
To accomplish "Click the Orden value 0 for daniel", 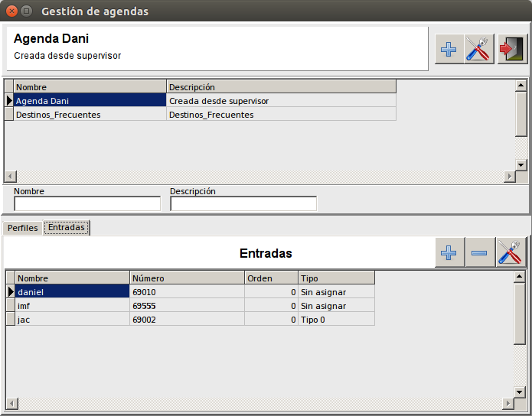I will click(x=272, y=292).
